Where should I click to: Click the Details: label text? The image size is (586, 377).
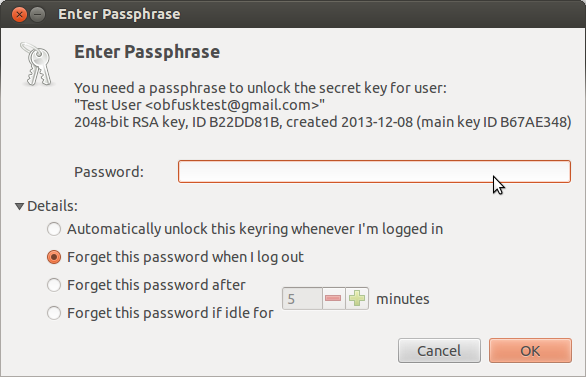pos(52,206)
